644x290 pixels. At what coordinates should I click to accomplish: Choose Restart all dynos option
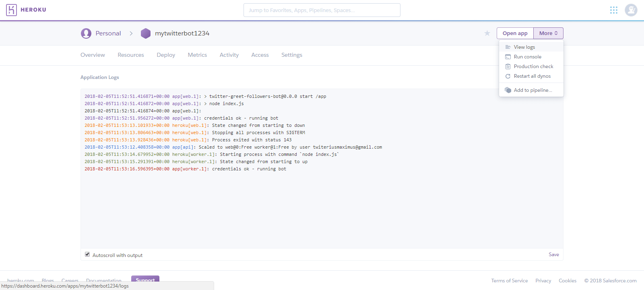point(531,76)
